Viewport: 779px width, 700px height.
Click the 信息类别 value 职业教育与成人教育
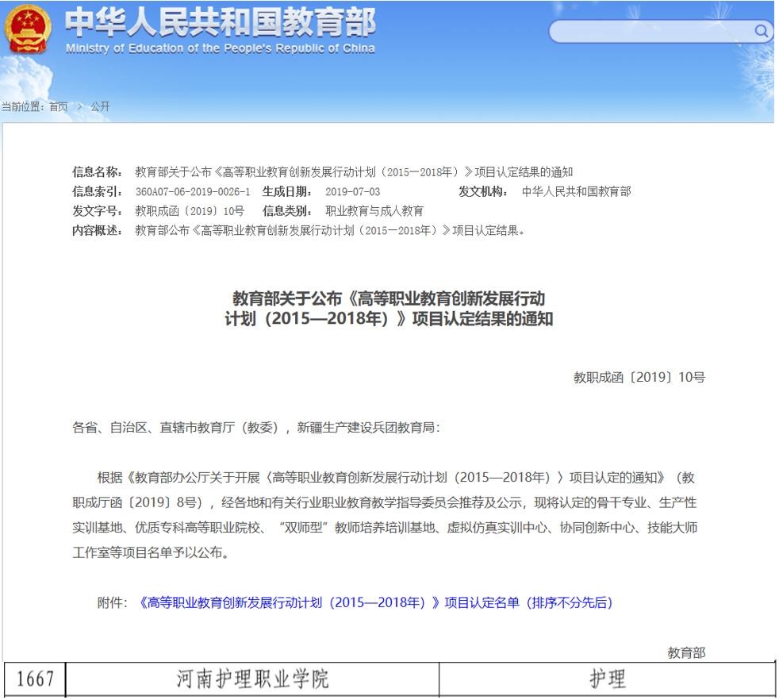374,211
